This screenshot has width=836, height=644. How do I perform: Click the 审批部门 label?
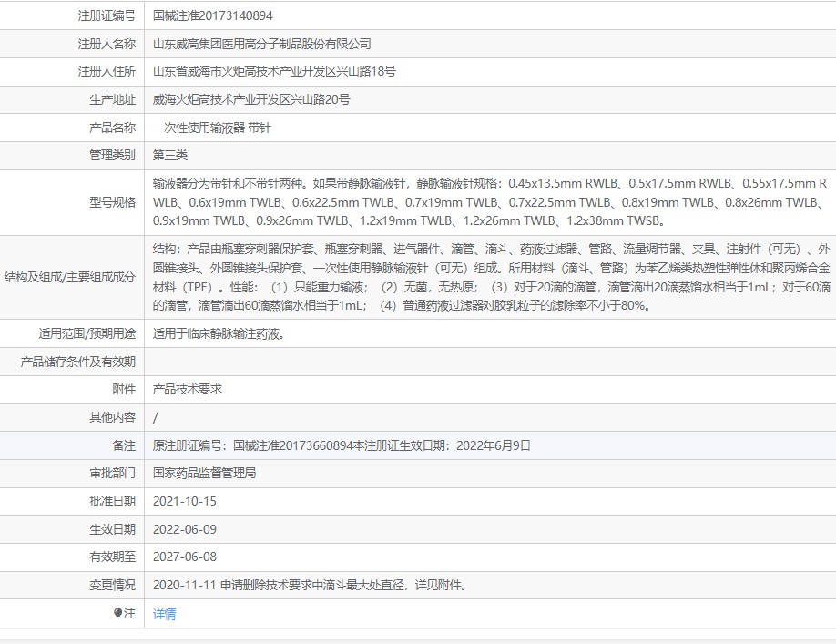click(x=113, y=473)
